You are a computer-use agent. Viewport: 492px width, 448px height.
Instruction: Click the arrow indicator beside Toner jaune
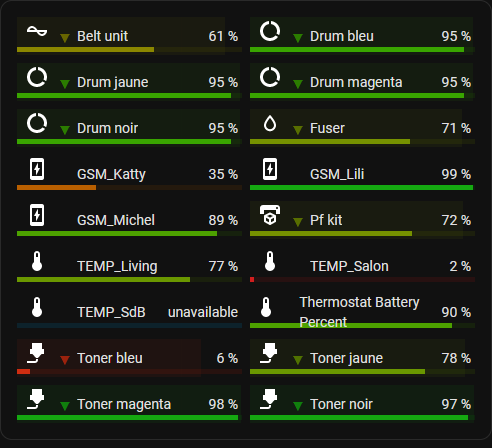point(298,360)
